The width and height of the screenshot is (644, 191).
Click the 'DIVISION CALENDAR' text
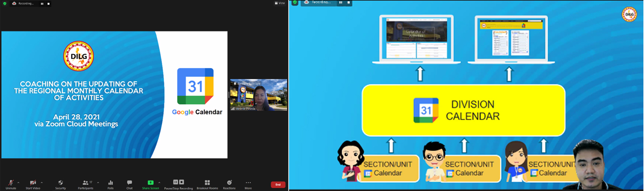click(x=473, y=110)
